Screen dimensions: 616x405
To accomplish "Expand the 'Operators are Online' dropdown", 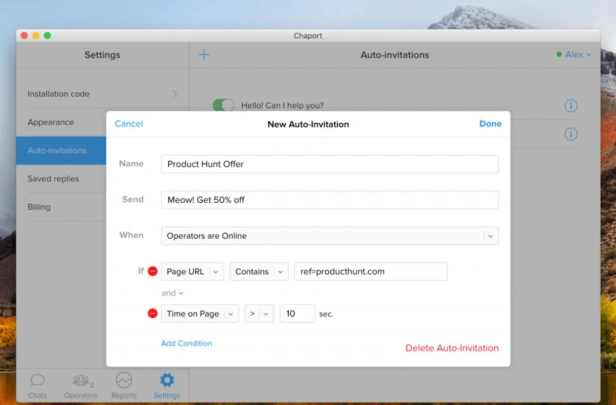I will click(330, 236).
